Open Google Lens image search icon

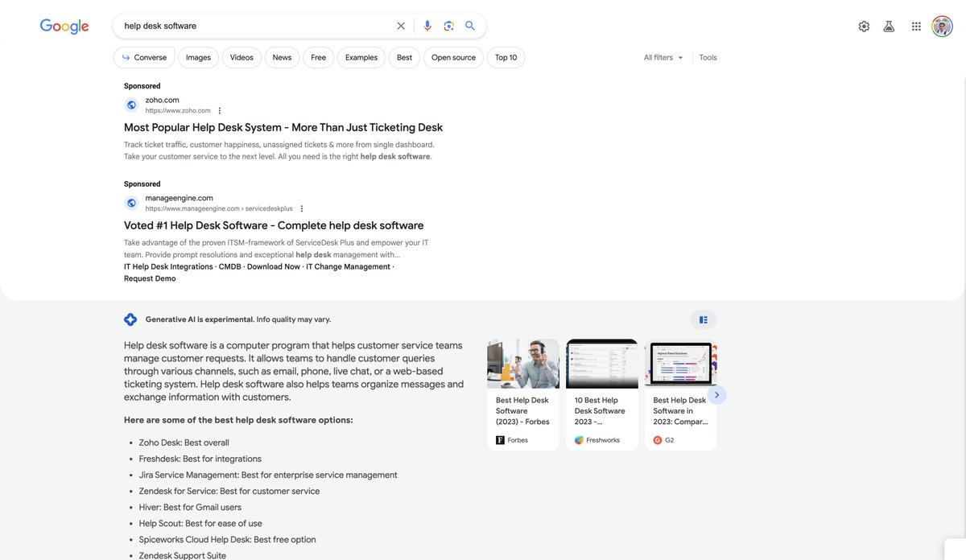tap(449, 26)
